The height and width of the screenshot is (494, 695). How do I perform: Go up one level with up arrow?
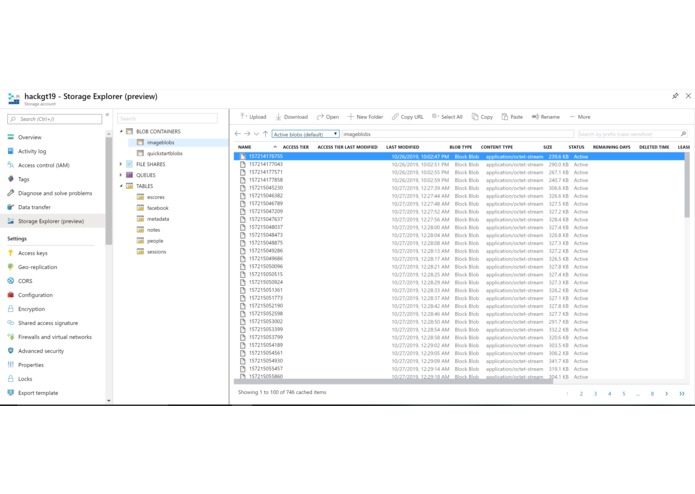click(x=265, y=134)
